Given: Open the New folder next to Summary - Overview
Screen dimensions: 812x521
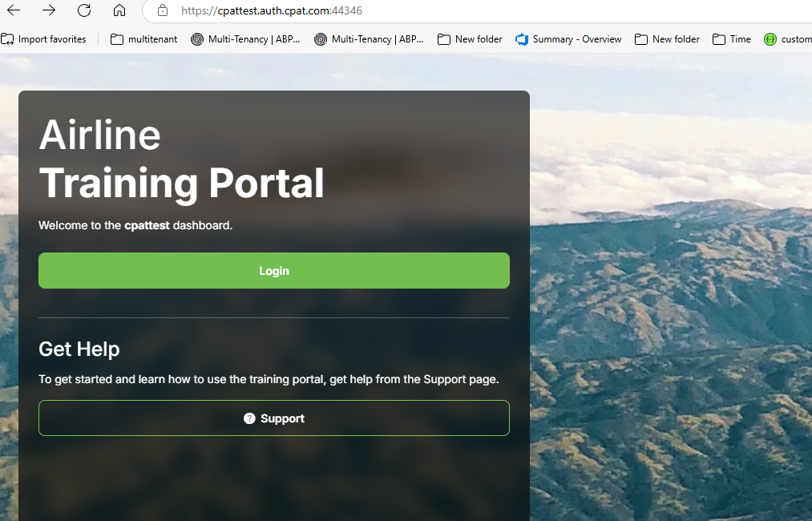Looking at the screenshot, I should pyautogui.click(x=470, y=39).
